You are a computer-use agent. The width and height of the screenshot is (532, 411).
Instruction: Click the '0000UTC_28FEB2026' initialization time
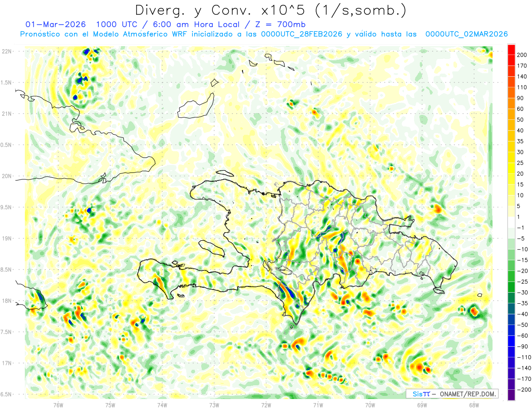[301, 34]
